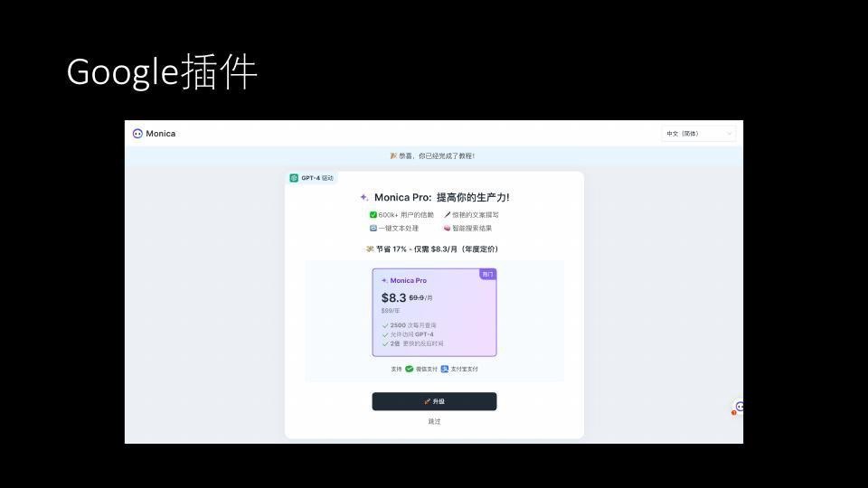Click the green check next to 600k+ users
This screenshot has width=868, height=488.
click(373, 215)
